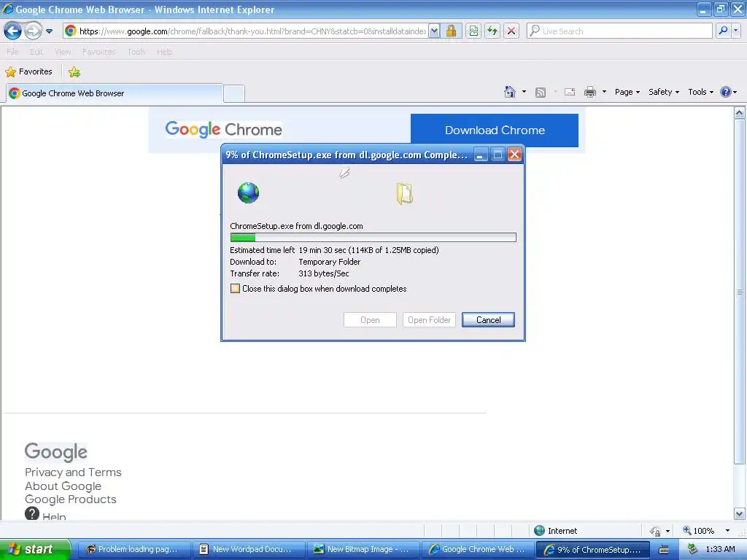Click Add to Favorites Bar icon

click(x=74, y=72)
